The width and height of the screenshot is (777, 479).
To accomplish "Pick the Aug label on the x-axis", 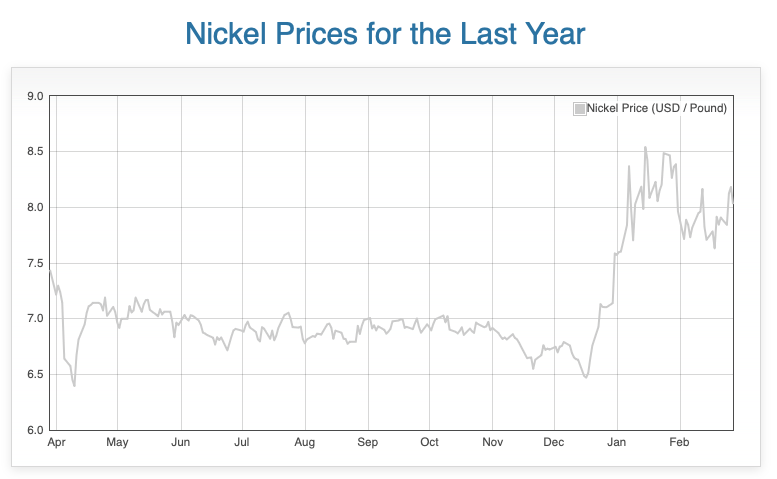I will click(x=305, y=442).
